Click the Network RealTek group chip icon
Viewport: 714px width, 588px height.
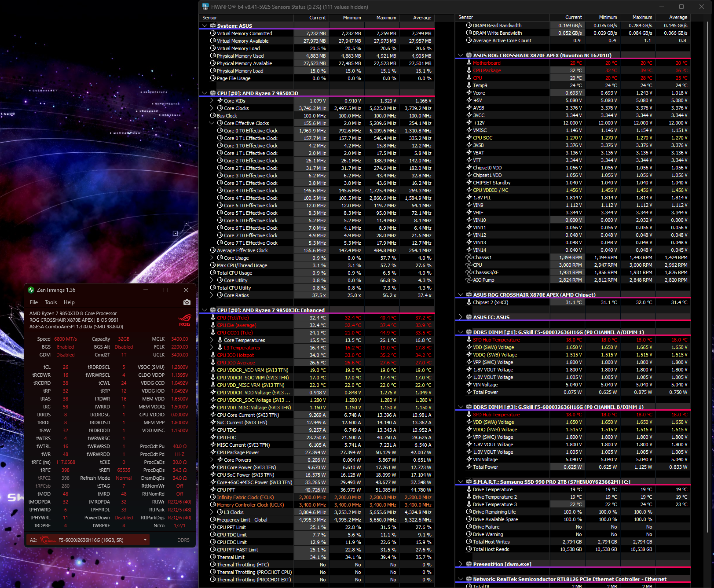[469, 579]
